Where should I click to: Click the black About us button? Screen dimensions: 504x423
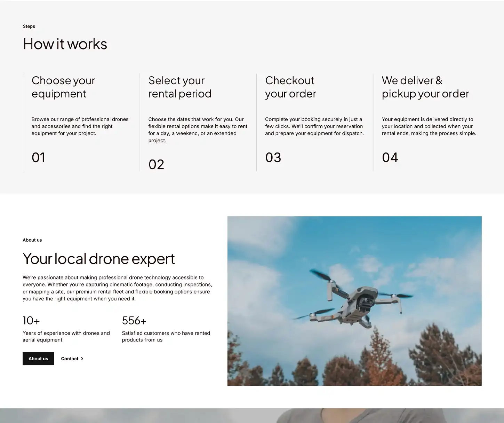point(38,359)
